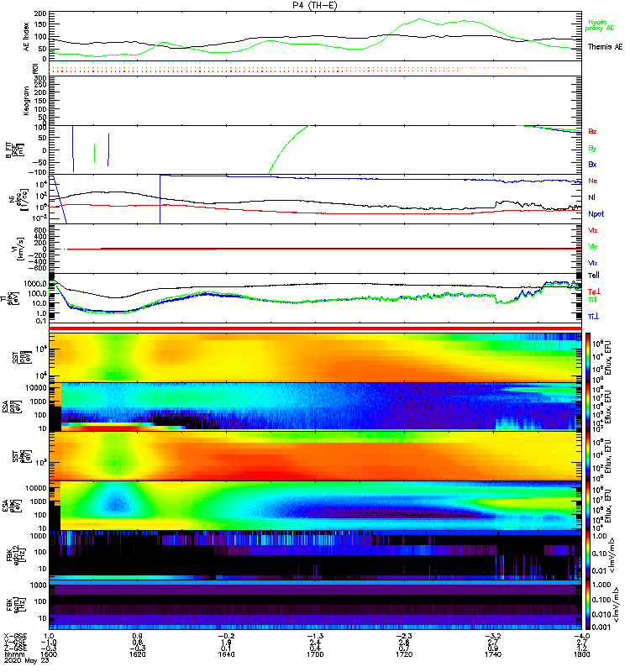Click the "1740" time tick label
The height and width of the screenshot is (672, 630).
click(493, 654)
